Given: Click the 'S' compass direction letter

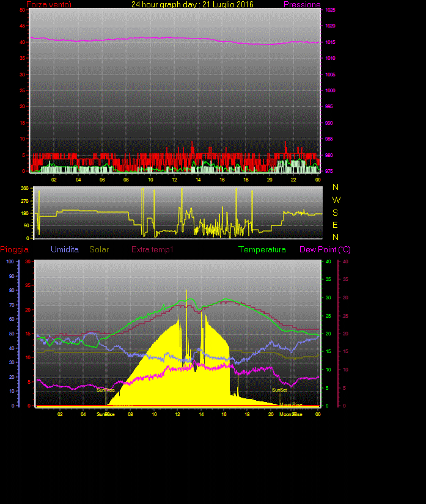Looking at the screenshot, I should (x=336, y=213).
